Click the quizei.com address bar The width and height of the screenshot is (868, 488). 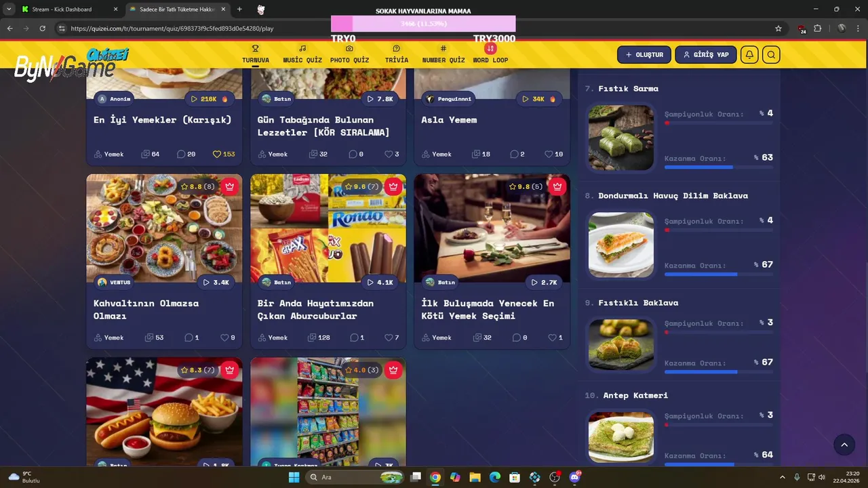tap(420, 28)
